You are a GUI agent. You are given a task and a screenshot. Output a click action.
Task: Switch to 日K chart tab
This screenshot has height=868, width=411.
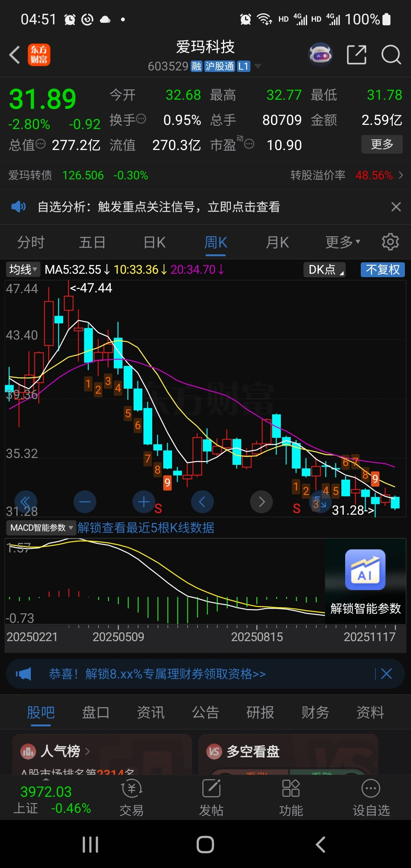coord(155,242)
